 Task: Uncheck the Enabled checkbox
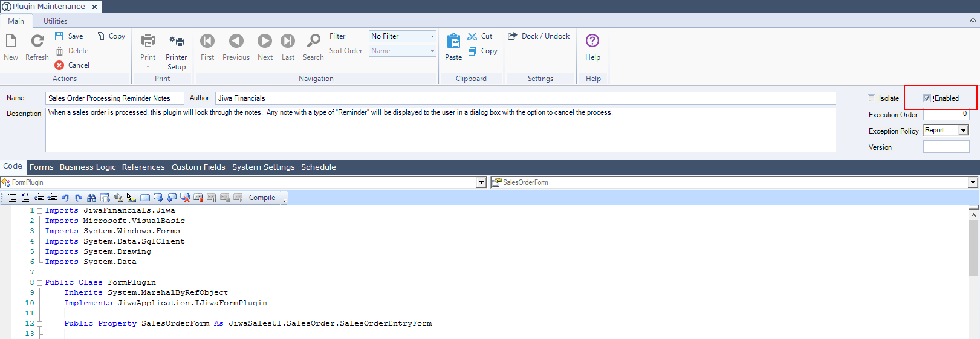pos(927,98)
